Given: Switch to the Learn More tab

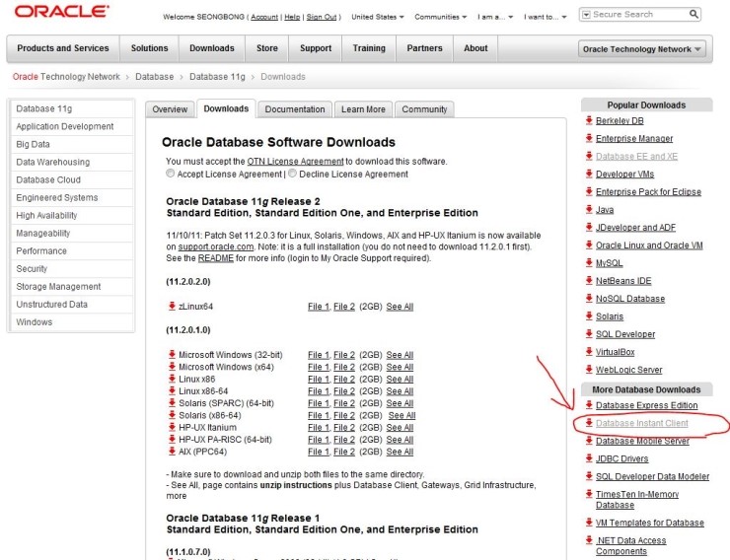Looking at the screenshot, I should click(363, 109).
